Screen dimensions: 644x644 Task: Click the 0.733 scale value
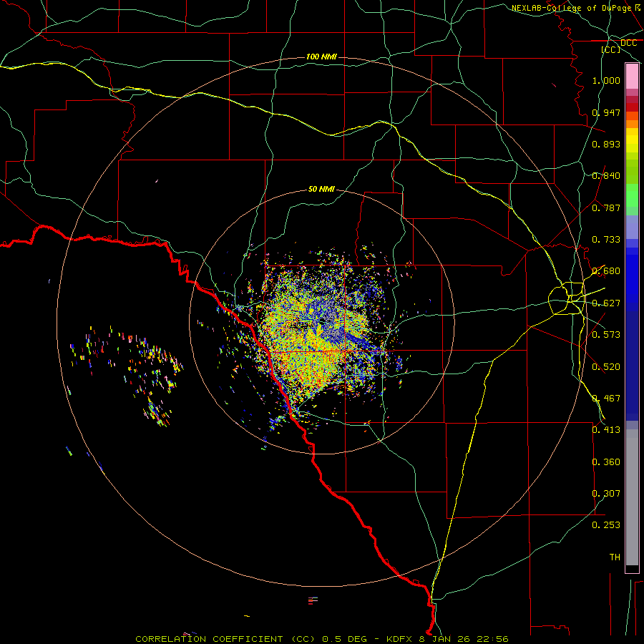point(606,240)
